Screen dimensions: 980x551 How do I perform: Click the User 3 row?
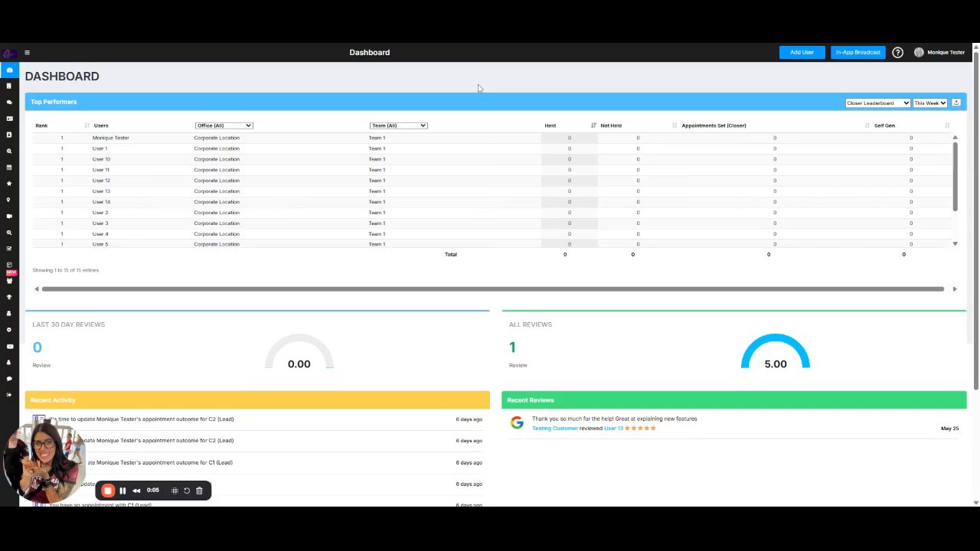[x=492, y=223]
